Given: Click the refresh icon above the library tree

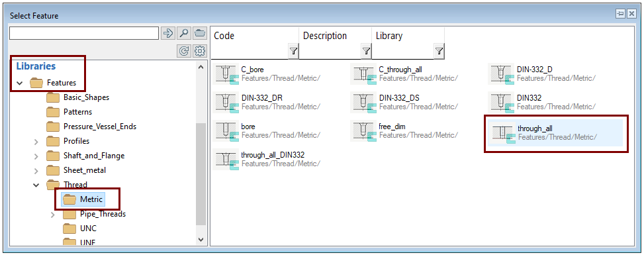Looking at the screenshot, I should coord(183,51).
